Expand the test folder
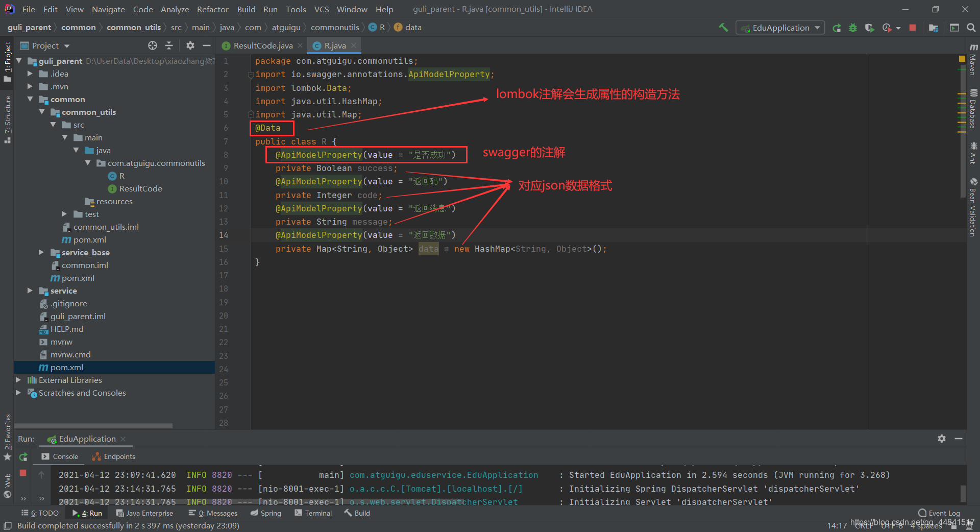Image resolution: width=980 pixels, height=532 pixels. point(64,214)
